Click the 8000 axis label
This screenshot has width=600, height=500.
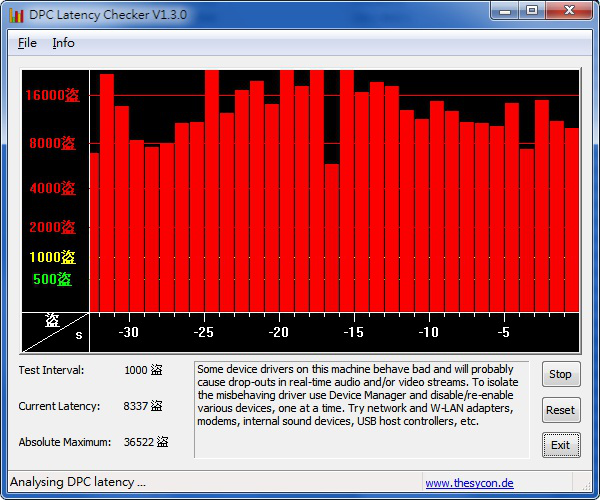click(52, 143)
